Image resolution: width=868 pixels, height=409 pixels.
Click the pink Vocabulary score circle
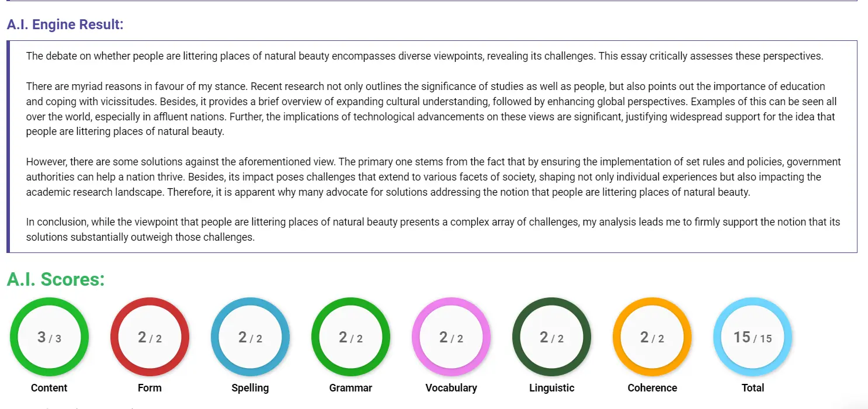tap(451, 337)
